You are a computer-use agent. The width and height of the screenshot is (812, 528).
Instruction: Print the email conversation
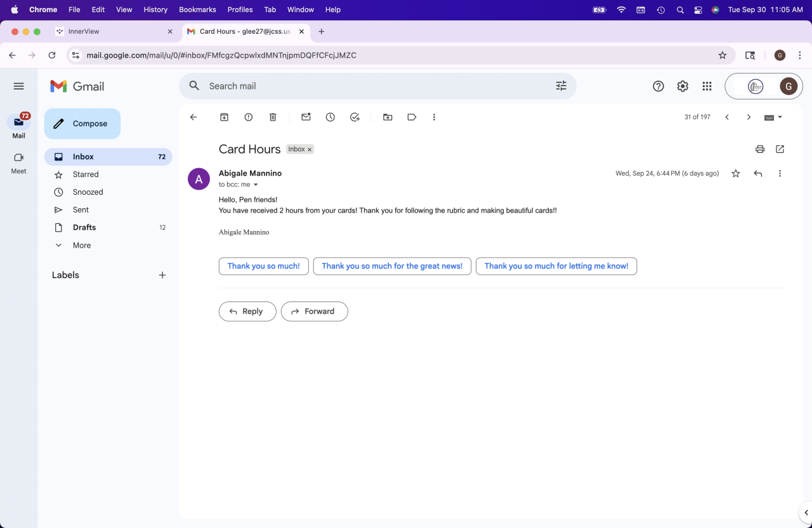(x=760, y=149)
